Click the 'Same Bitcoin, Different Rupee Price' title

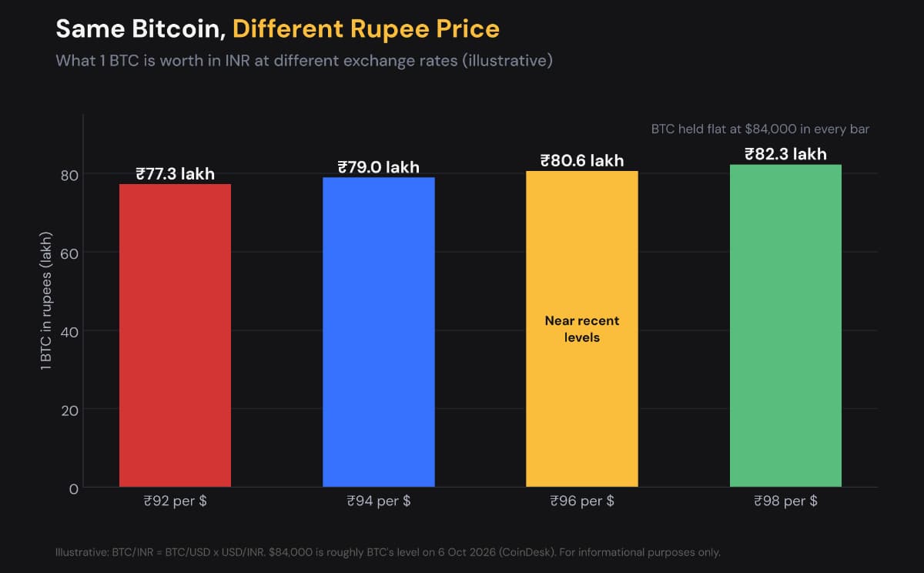pos(277,29)
